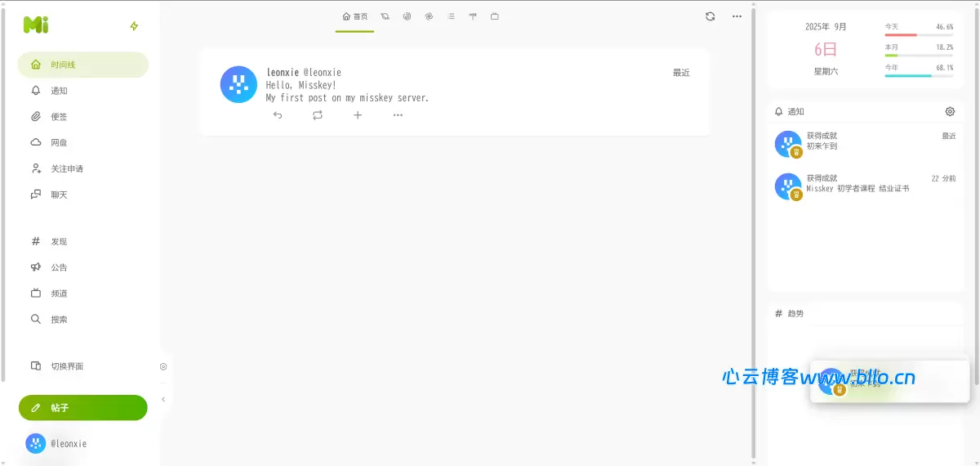Open the antenna timeline tab
This screenshot has width=980, height=466.
coord(473,16)
